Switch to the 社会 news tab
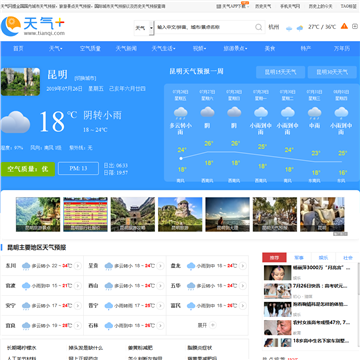The height and width of the screenshot is (360, 360). pos(348,258)
